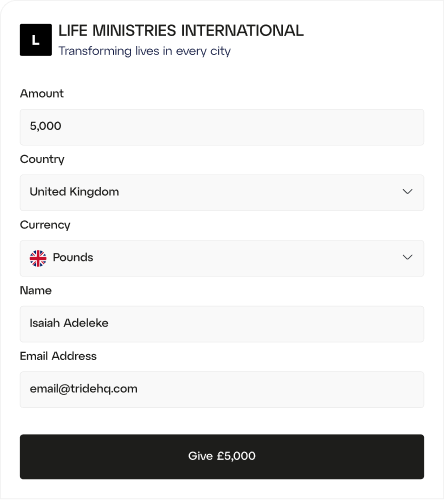The height and width of the screenshot is (500, 444).
Task: Click the Country label
Action: (x=42, y=159)
